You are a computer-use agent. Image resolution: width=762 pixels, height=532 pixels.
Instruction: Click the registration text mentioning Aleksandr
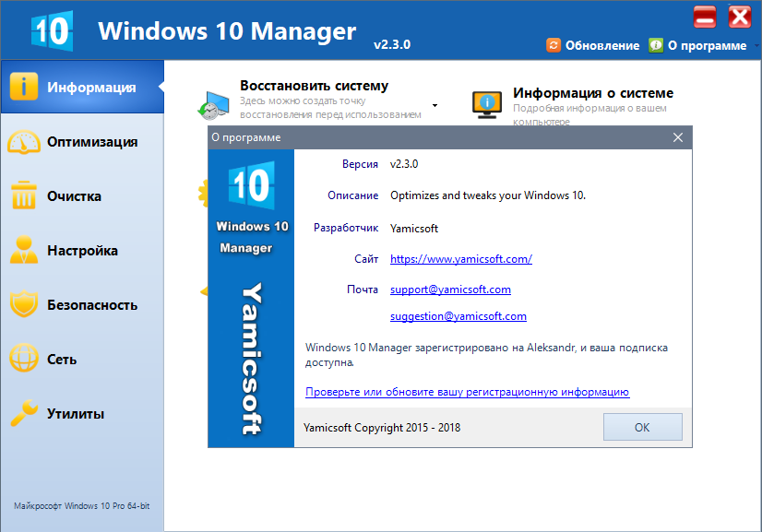coord(486,355)
